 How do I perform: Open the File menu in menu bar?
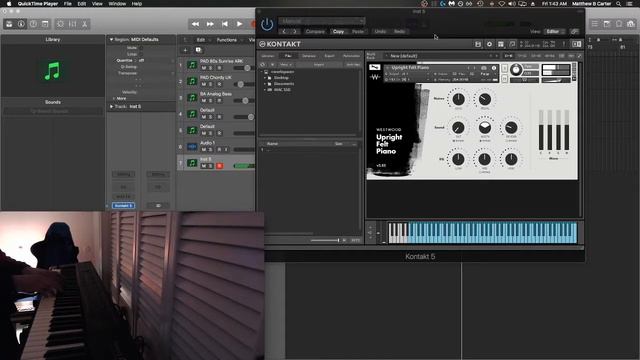point(67,4)
